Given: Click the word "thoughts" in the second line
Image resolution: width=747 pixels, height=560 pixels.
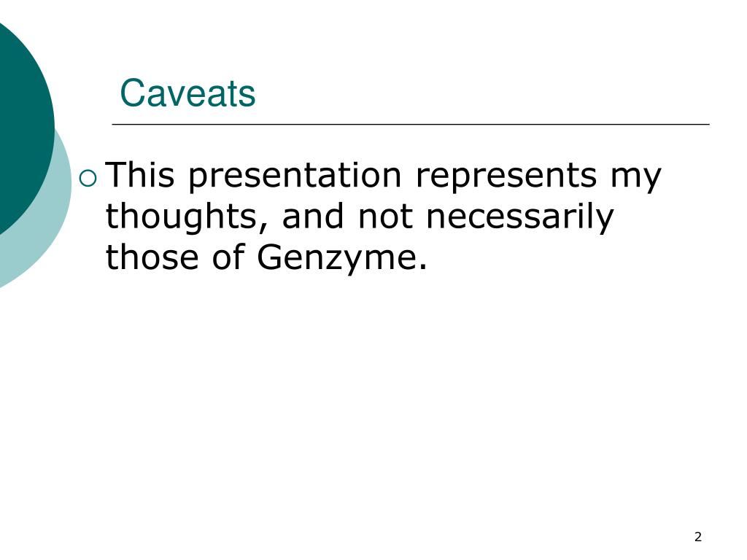Looking at the screenshot, I should click(x=181, y=217).
